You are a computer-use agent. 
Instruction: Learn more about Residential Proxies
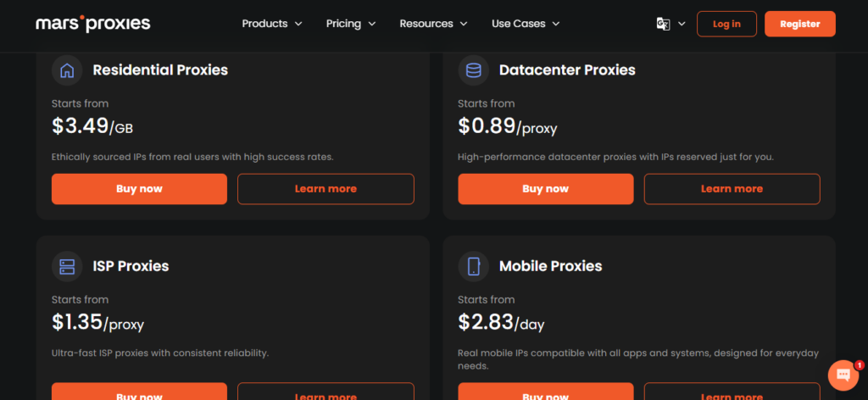click(x=325, y=189)
